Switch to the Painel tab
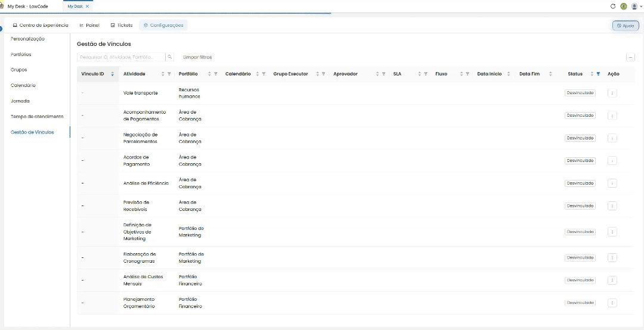The width and height of the screenshot is (644, 330). click(x=89, y=26)
